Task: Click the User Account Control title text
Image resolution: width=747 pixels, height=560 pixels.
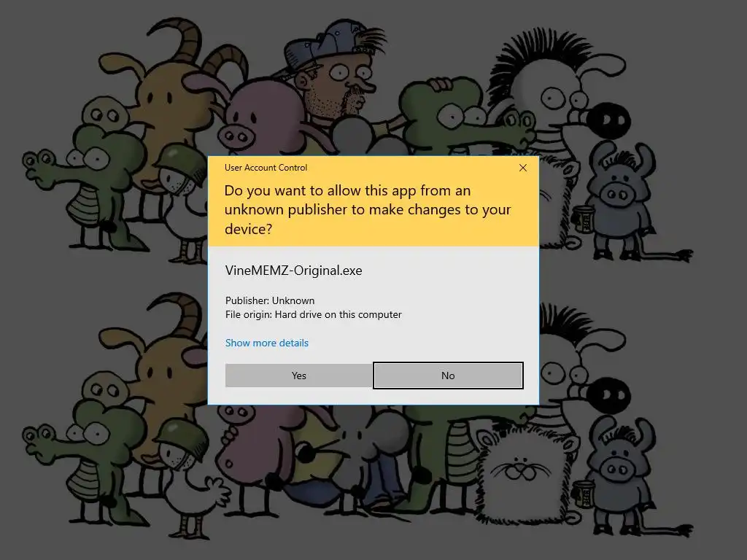Action: tap(266, 168)
